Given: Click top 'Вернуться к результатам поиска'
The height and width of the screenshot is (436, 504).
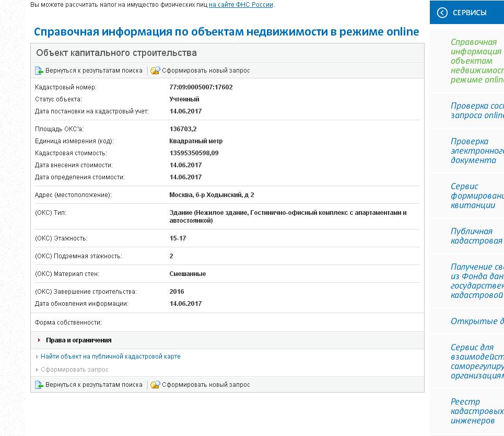Looking at the screenshot, I should click(x=94, y=71).
